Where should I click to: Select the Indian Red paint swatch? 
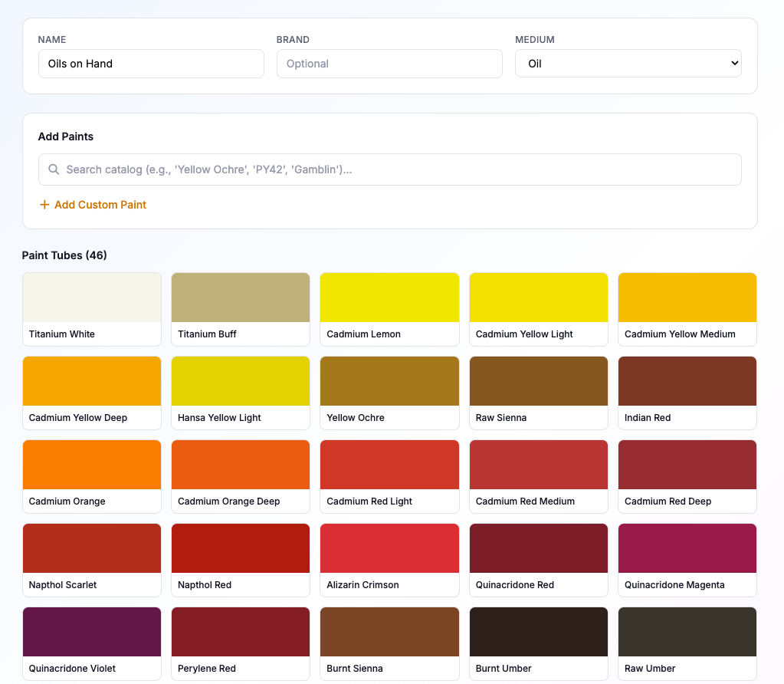click(x=687, y=381)
